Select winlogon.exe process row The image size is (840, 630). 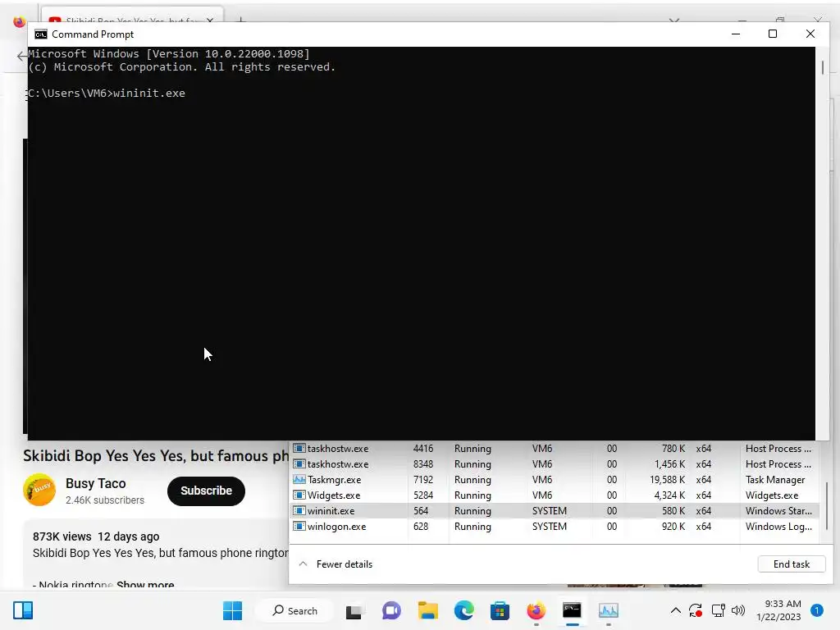tap(555, 526)
